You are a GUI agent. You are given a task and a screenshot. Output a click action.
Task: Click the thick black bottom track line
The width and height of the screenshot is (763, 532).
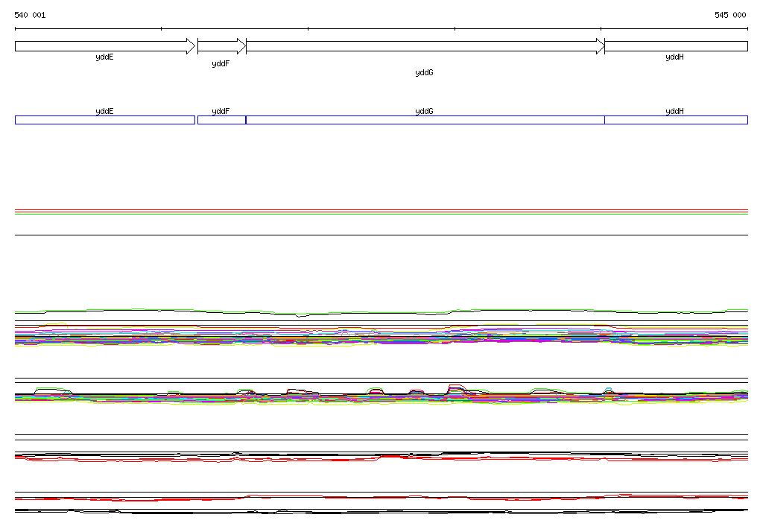click(x=381, y=510)
